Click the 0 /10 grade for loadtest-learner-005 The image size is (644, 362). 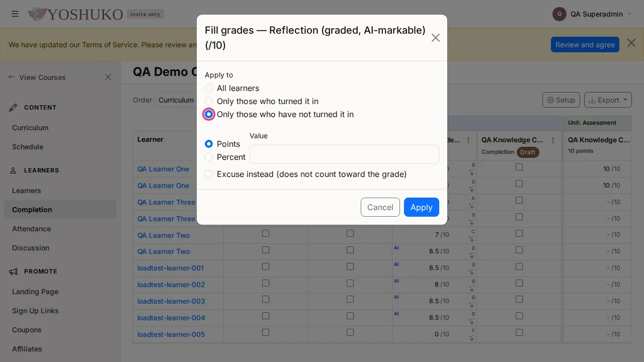[442, 334]
